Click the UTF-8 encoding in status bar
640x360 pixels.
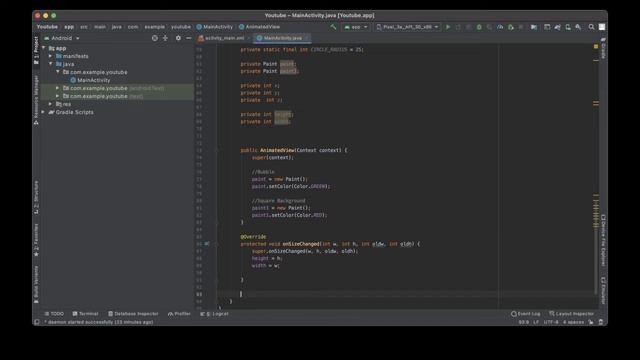pos(551,322)
